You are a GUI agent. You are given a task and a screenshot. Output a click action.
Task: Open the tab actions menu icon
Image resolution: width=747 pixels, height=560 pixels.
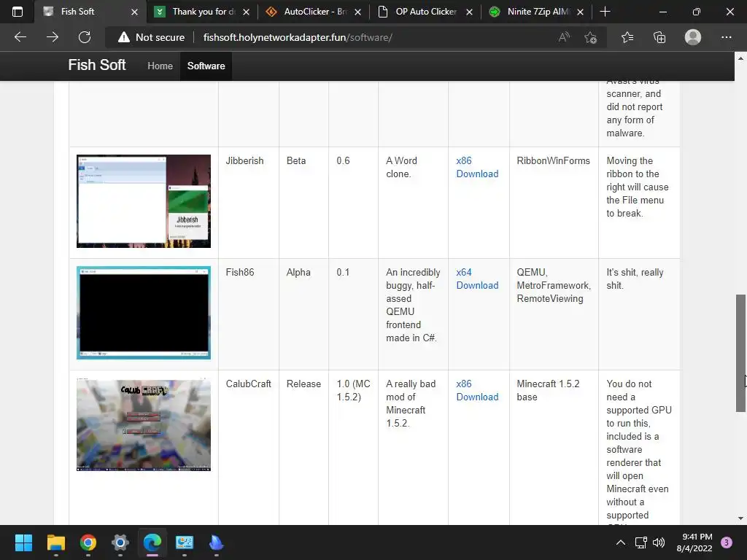pos(18,12)
